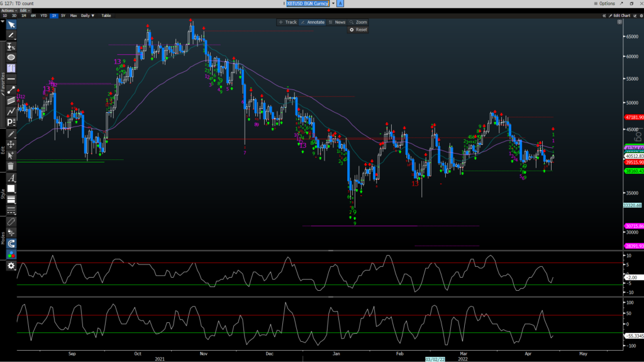644x362 pixels.
Task: Set range to 3D
Action: point(14,16)
